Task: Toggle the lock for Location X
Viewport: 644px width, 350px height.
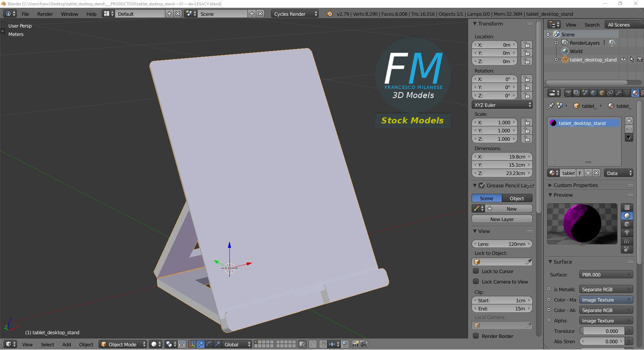Action: pos(527,45)
